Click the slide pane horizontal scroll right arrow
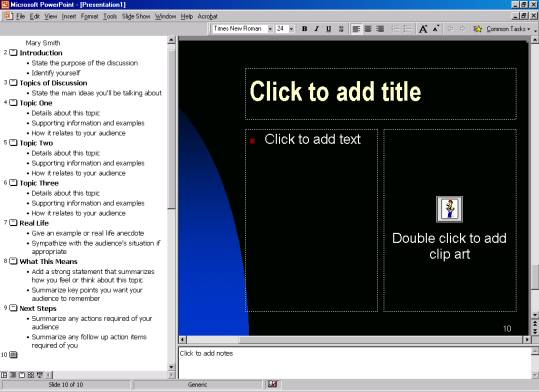This screenshot has width=539, height=392. coord(526,340)
